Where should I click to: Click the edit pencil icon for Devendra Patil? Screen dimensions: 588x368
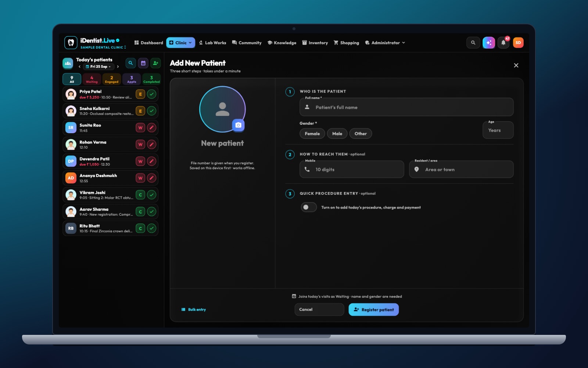click(151, 161)
